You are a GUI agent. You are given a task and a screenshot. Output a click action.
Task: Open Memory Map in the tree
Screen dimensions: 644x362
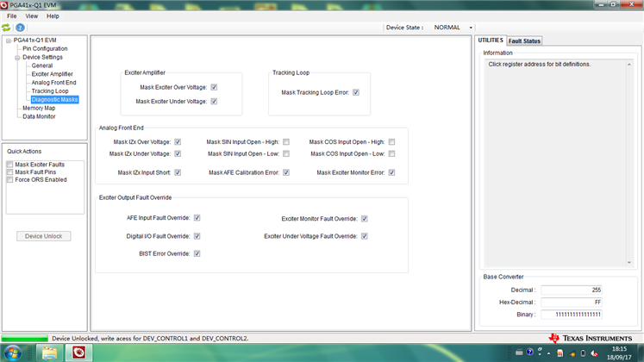[x=39, y=108]
